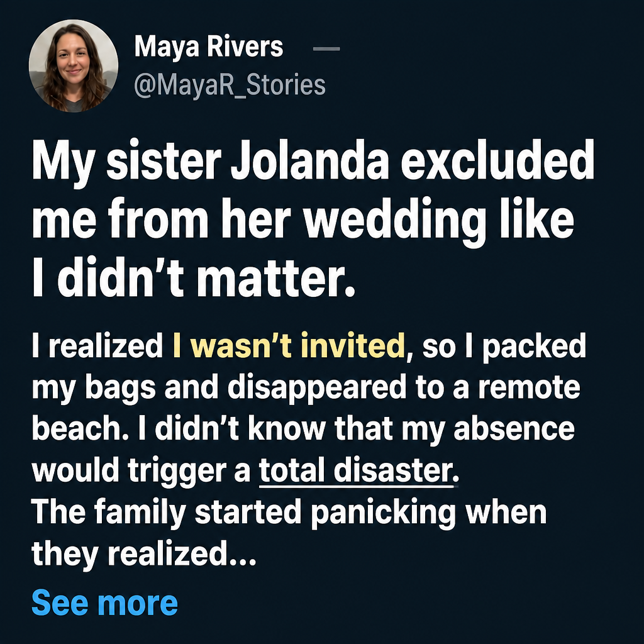Screen dimensions: 644x644
Task: Click the phrase "my bags and disappeared"
Action: pos(219,389)
